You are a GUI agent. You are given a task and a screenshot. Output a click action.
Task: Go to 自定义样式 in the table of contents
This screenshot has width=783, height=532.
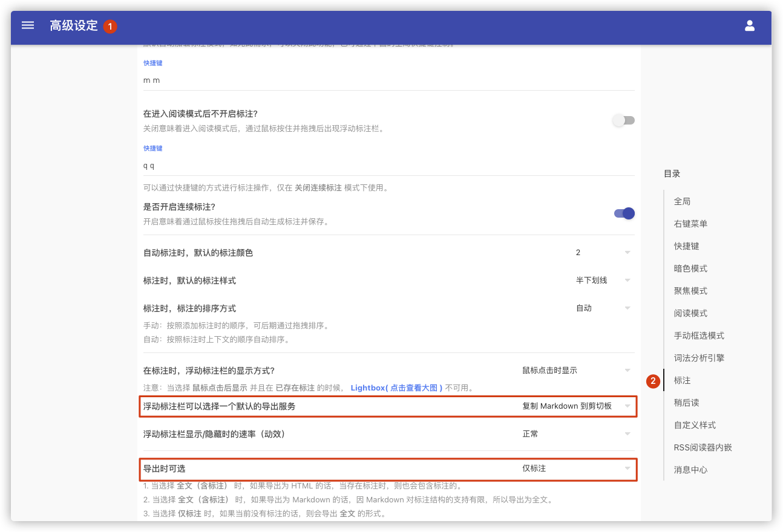[x=695, y=425]
